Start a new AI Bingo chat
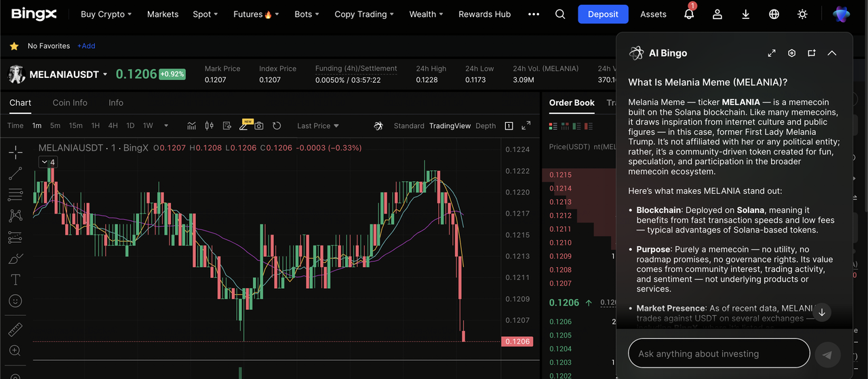Screen dimensions: 868x379 (x=811, y=53)
